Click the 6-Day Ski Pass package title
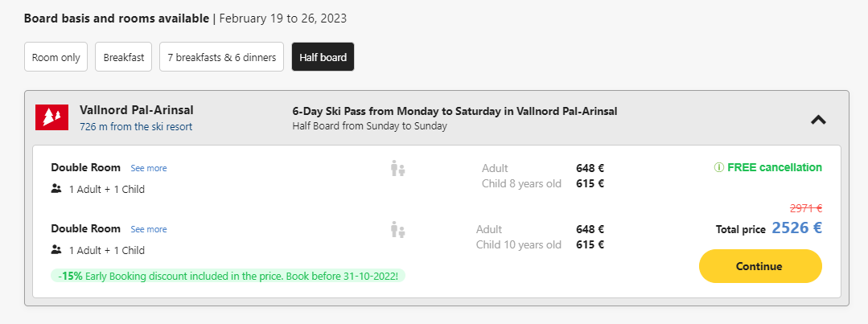868x324 pixels. coord(455,111)
